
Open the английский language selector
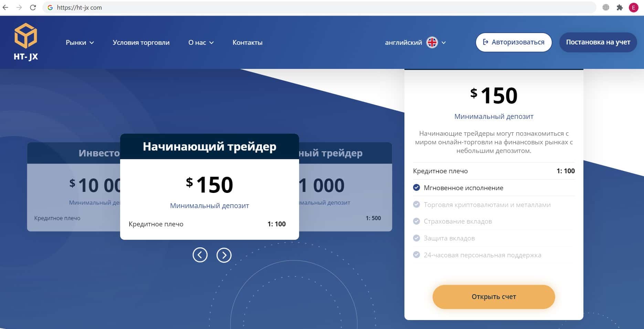[415, 42]
